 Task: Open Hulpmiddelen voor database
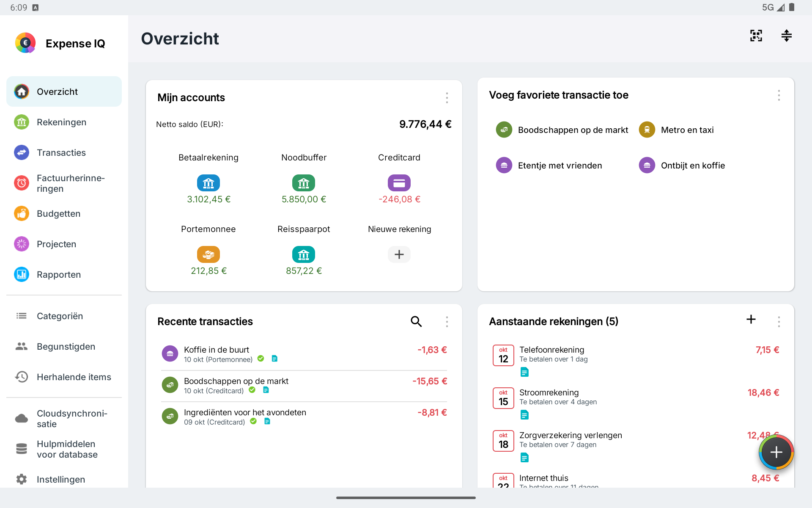click(x=64, y=449)
